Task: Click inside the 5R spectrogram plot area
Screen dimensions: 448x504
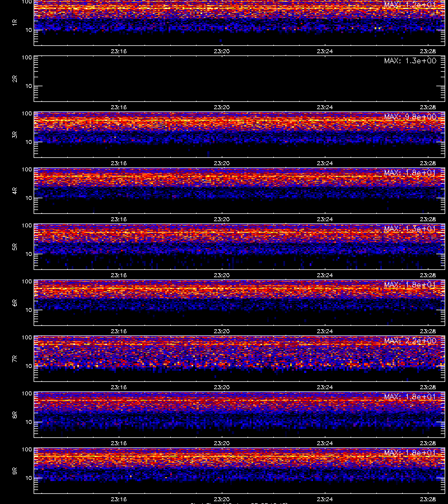Action: click(240, 247)
